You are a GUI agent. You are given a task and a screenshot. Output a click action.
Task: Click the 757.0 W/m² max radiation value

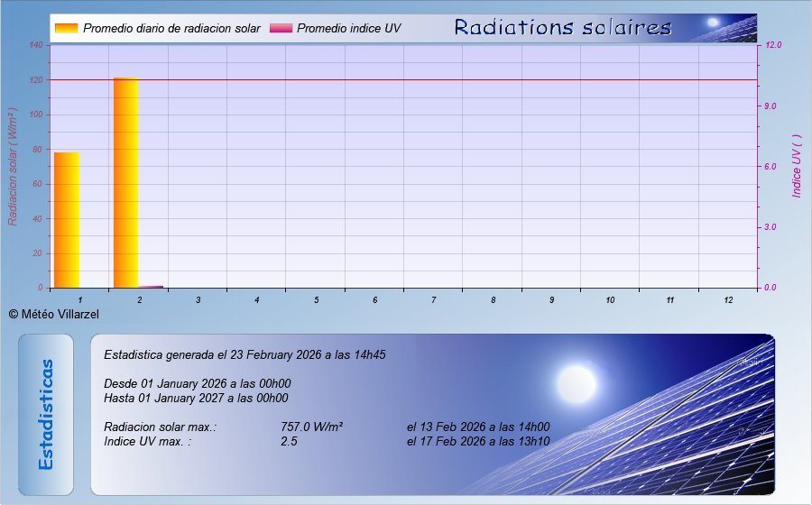coord(311,427)
